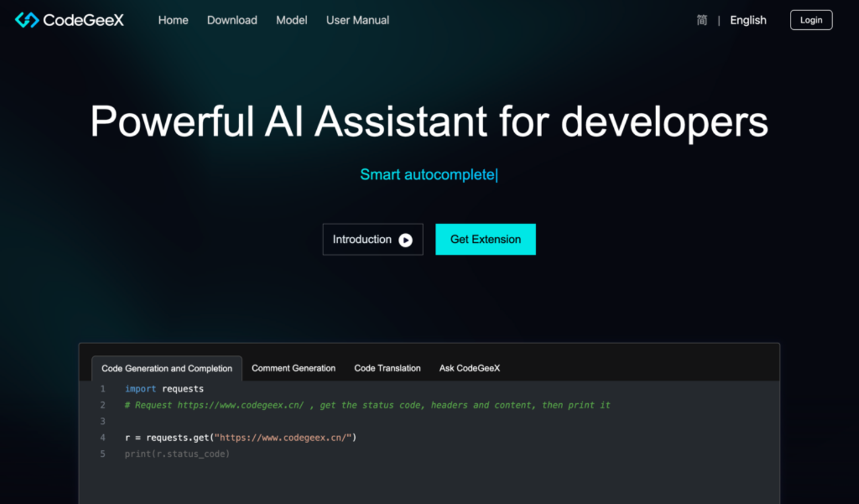Switch language to Simplified Chinese
The image size is (859, 504).
[x=702, y=20]
